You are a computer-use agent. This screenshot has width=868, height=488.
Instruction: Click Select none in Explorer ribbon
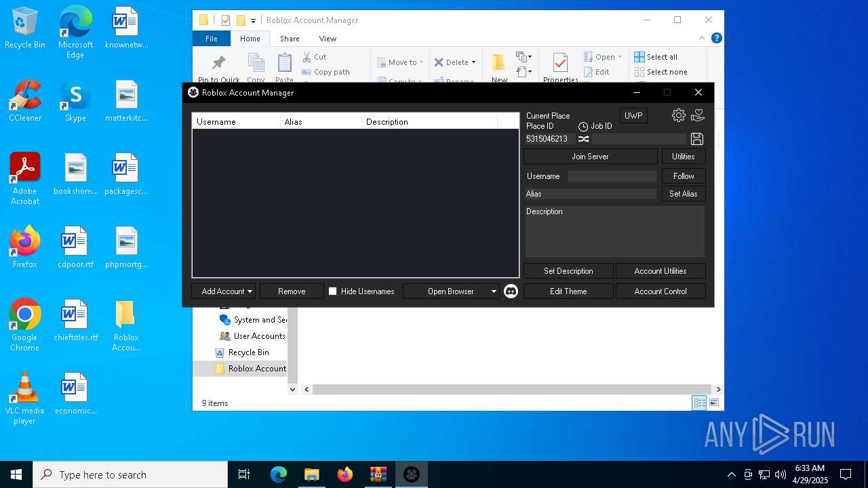point(660,72)
